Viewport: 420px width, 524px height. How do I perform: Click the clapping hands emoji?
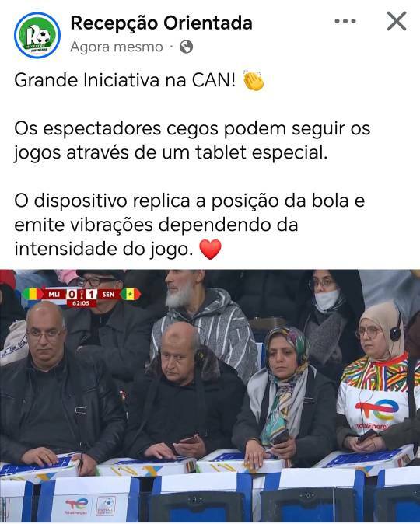coord(254,81)
